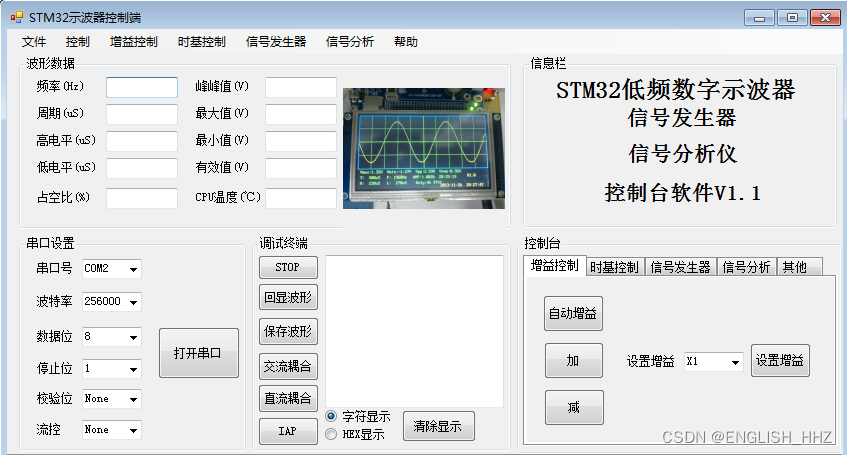Viewport: 847px width, 455px height.
Task: Click the 周期 (uS) input field
Action: 142,114
